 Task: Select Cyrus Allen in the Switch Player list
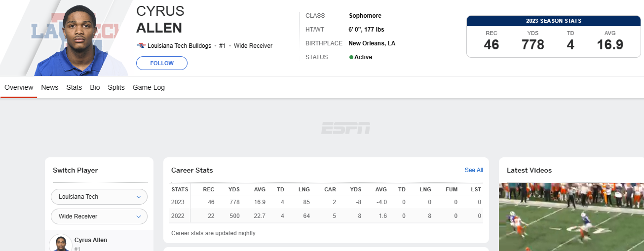[91, 240]
